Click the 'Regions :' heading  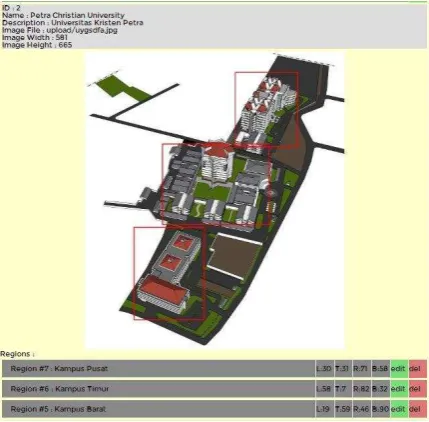coord(17,354)
